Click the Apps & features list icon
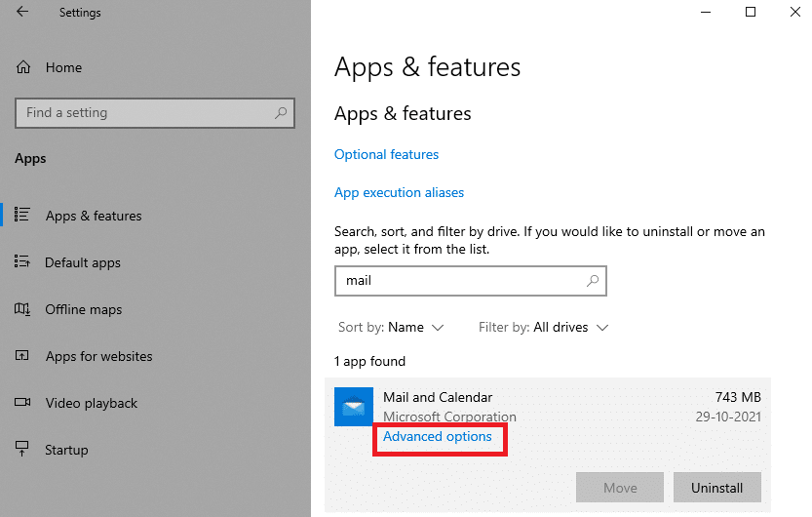The width and height of the screenshot is (812, 517). point(21,215)
